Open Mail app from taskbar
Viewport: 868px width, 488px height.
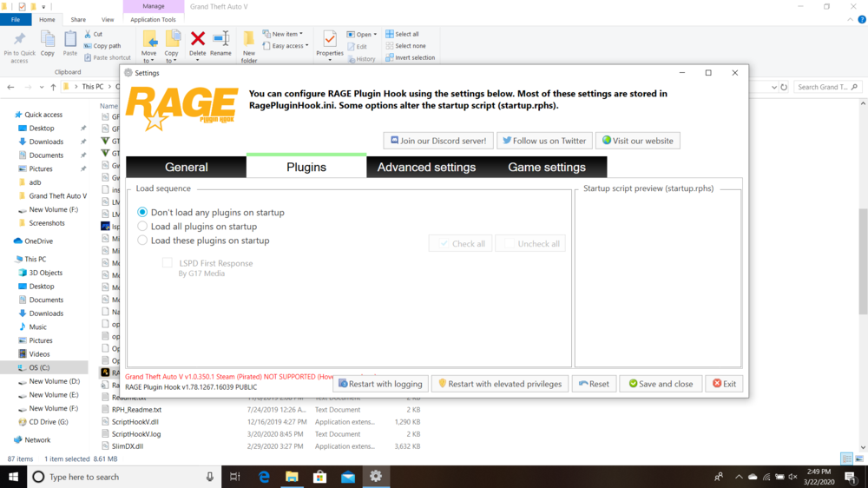348,477
